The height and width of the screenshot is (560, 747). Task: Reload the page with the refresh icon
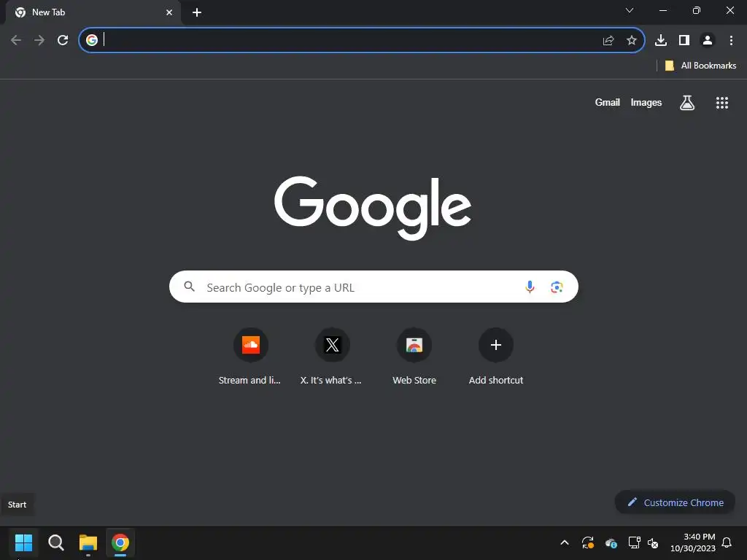coord(63,40)
